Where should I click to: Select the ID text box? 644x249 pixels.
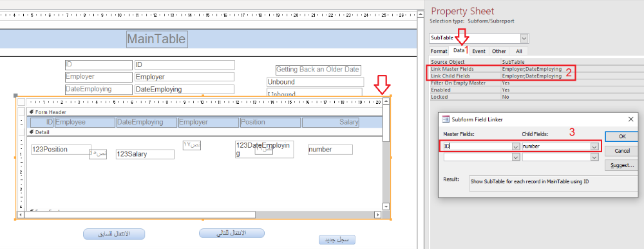point(184,65)
